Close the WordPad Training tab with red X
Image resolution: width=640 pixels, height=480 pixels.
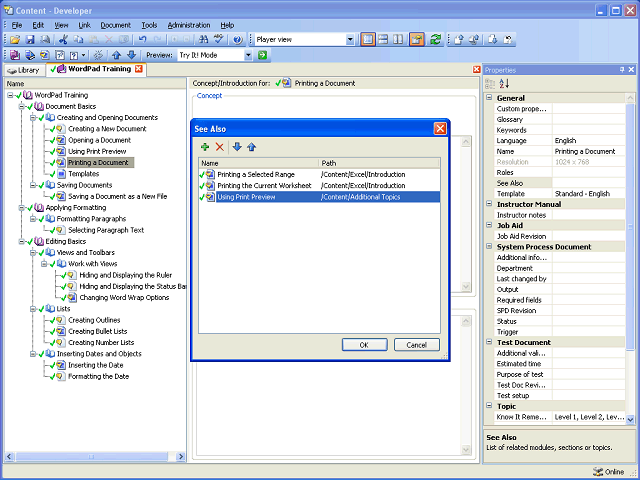pos(139,69)
